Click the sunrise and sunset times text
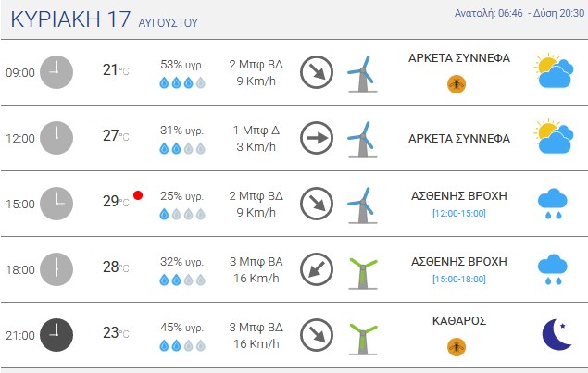The width and height of the screenshot is (588, 373). pyautogui.click(x=519, y=13)
